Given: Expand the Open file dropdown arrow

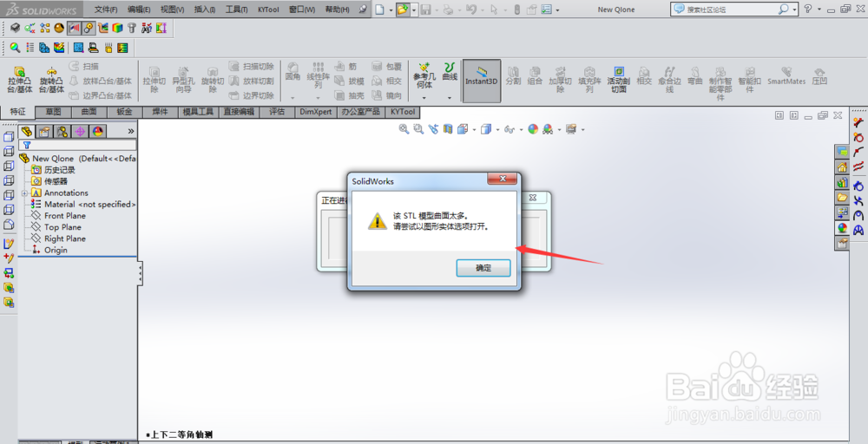Looking at the screenshot, I should click(414, 10).
